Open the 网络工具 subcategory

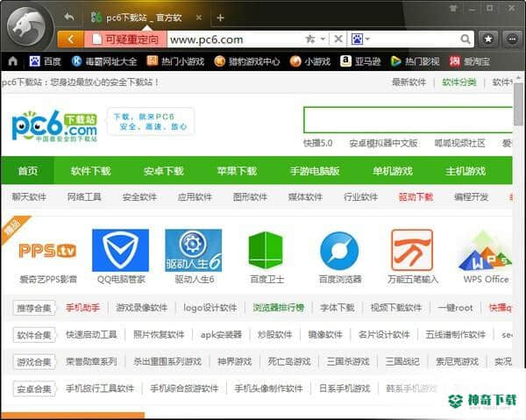[84, 197]
